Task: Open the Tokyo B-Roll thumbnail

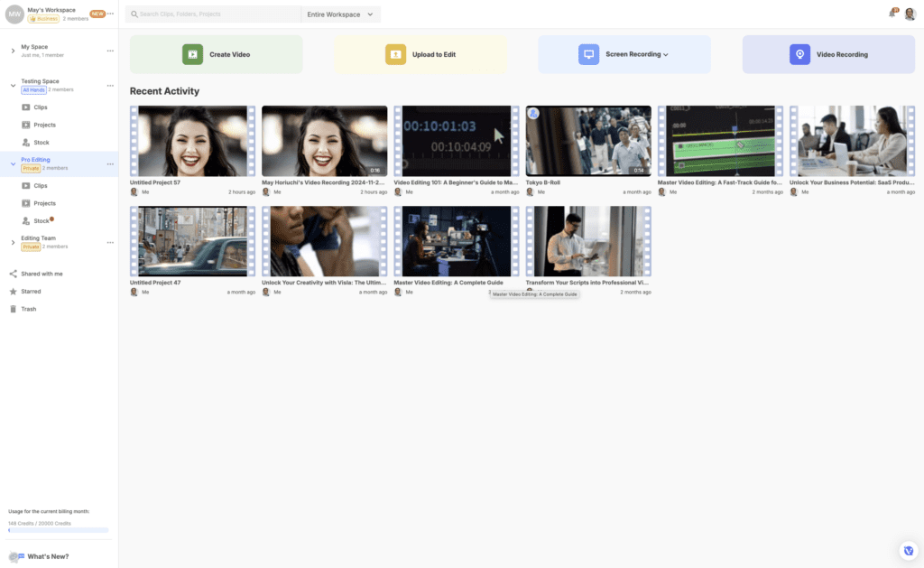Action: [588, 141]
